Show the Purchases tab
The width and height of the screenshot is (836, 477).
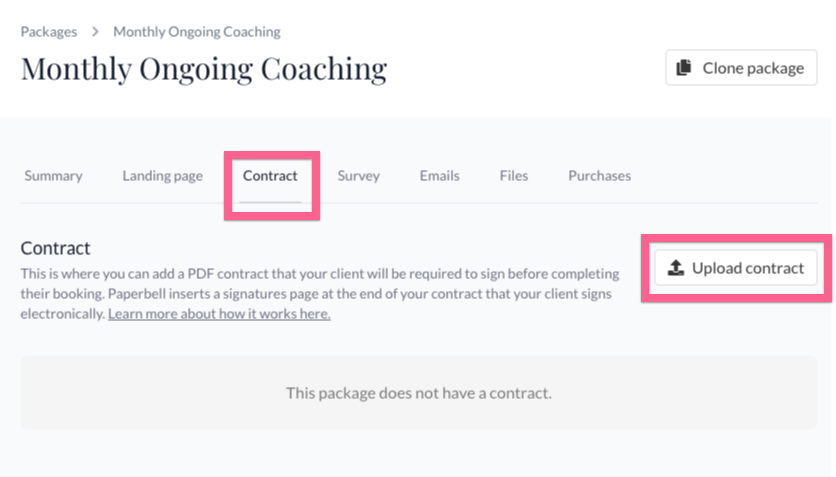coord(599,176)
